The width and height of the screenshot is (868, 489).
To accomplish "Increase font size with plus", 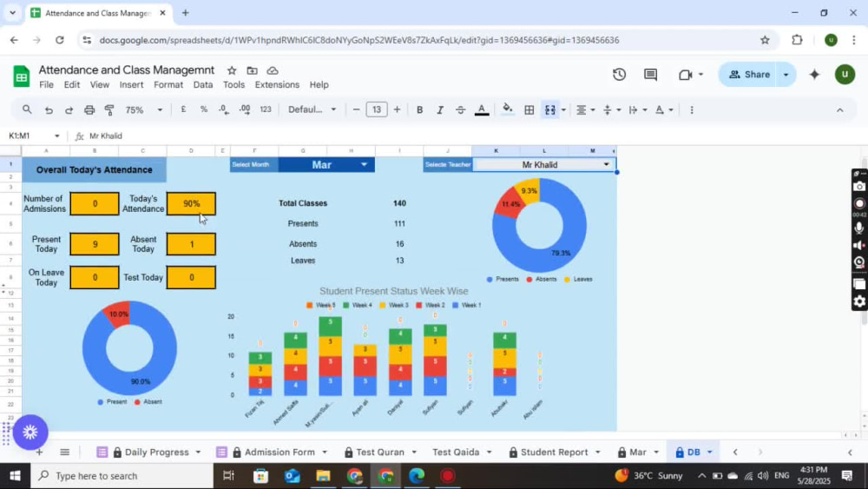I will [397, 109].
